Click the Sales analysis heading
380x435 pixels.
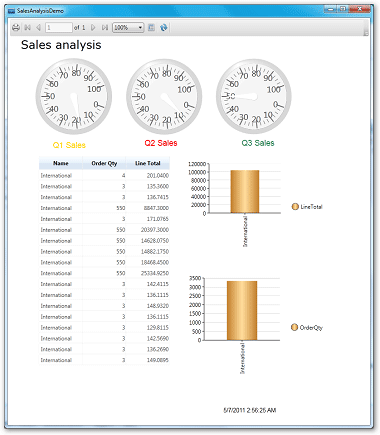click(x=61, y=45)
